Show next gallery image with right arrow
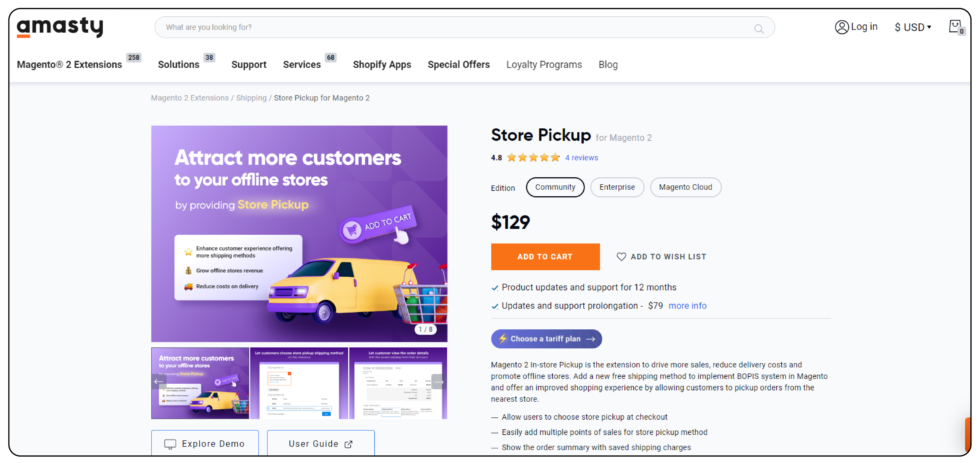980x463 pixels. tap(439, 382)
